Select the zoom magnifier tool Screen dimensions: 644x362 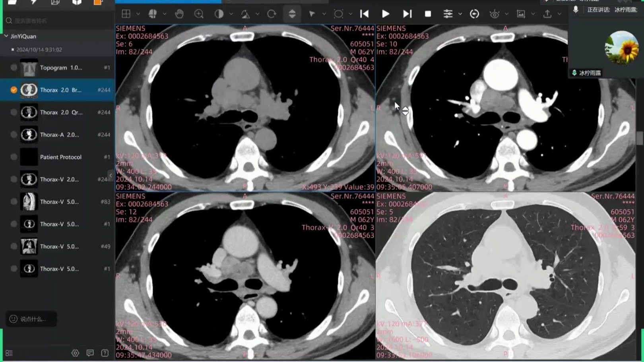point(199,14)
